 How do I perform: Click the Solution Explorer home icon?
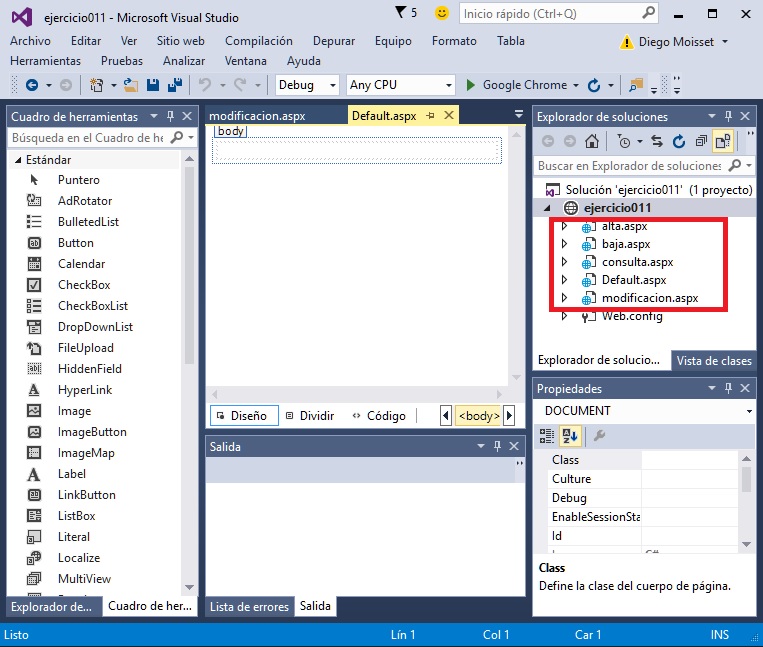point(592,142)
